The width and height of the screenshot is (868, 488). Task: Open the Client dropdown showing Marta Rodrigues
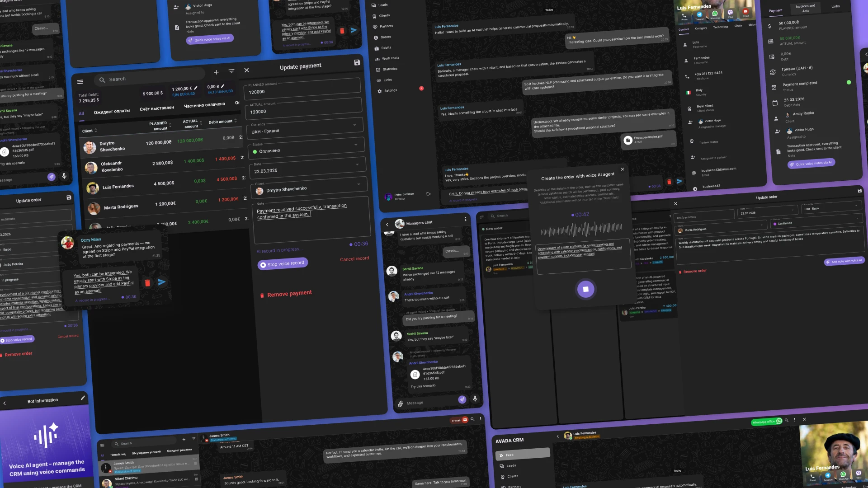[722, 228]
